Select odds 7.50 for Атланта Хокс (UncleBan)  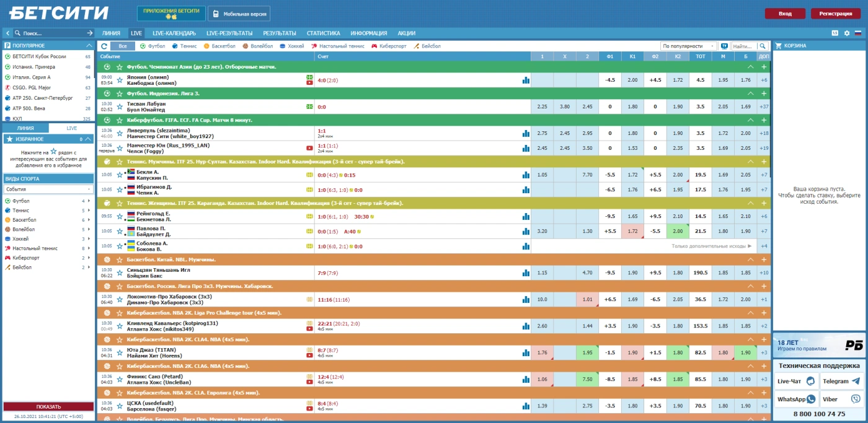coord(588,379)
